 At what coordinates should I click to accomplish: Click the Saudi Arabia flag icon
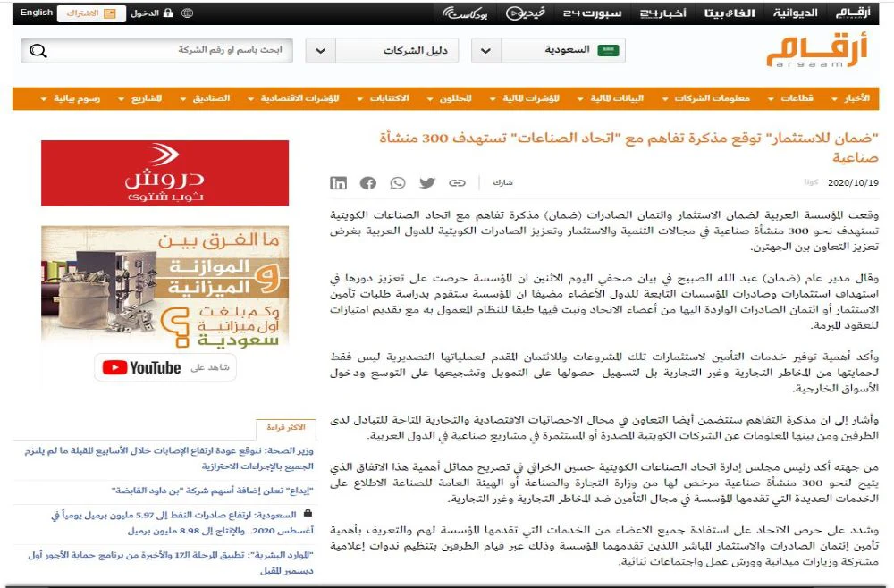point(608,50)
